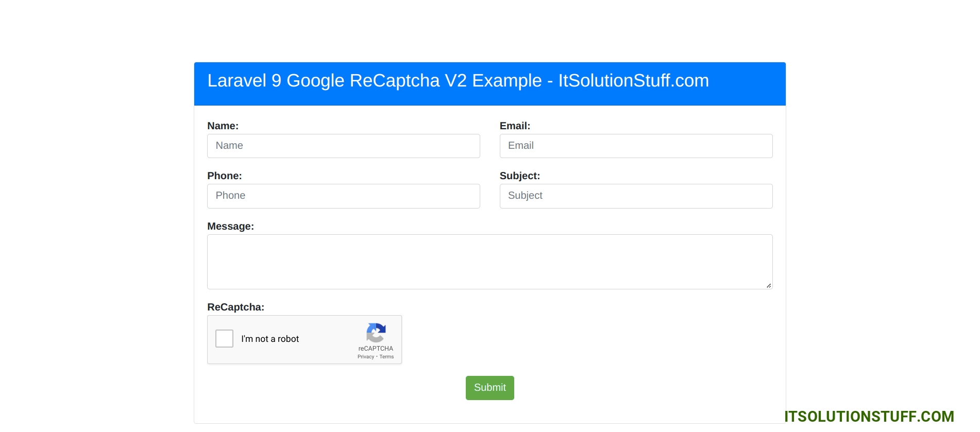Click the "ReCaptcha:" section label
The height and width of the screenshot is (432, 980).
pyautogui.click(x=235, y=307)
